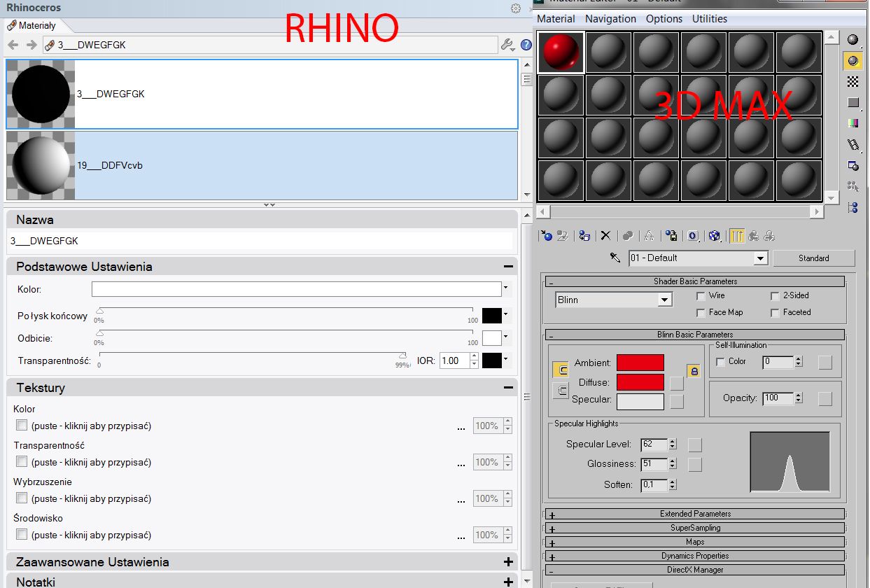Image resolution: width=870 pixels, height=588 pixels.
Task: Open Options menu
Action: pyautogui.click(x=664, y=19)
